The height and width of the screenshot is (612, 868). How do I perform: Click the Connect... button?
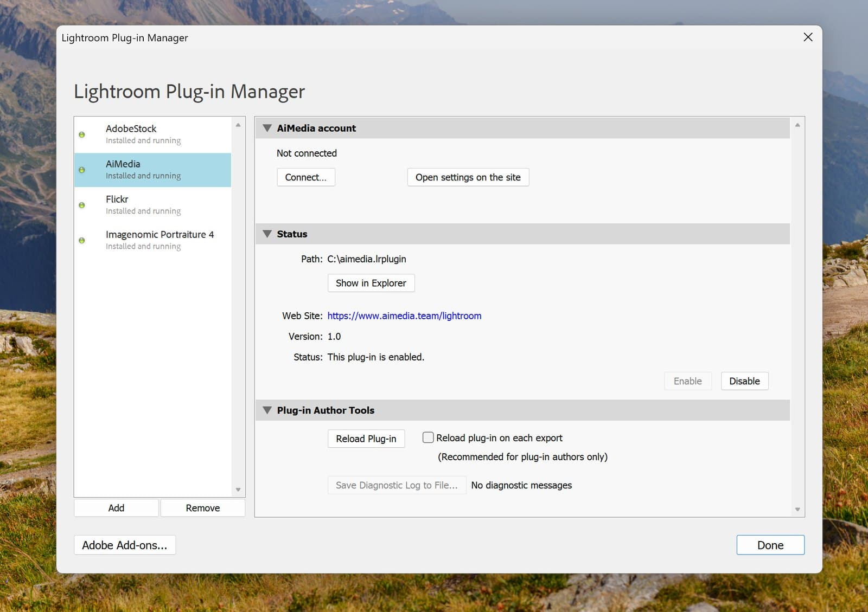coord(306,177)
